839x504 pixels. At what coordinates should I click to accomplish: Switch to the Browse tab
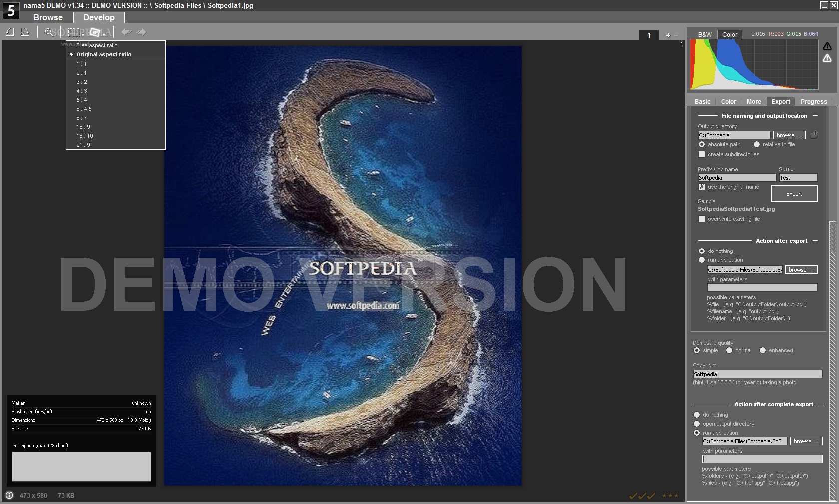click(48, 17)
